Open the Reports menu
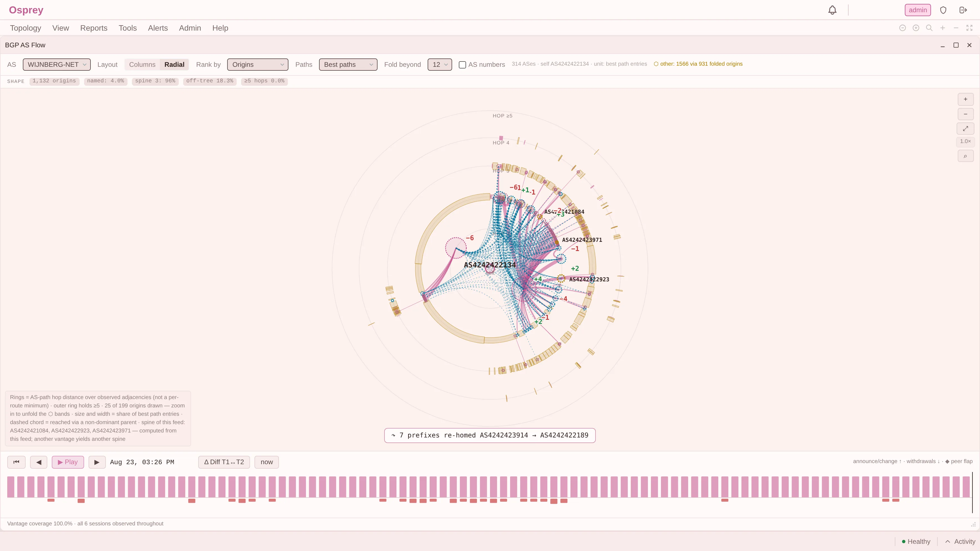980x551 pixels. click(x=94, y=28)
